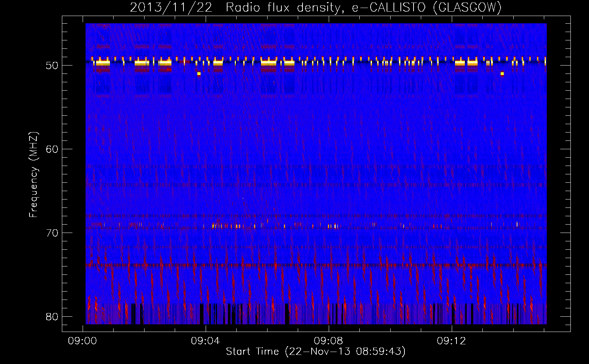Click the 09:08 time tick label
Viewport: 589px width, 364px height.
point(329,341)
